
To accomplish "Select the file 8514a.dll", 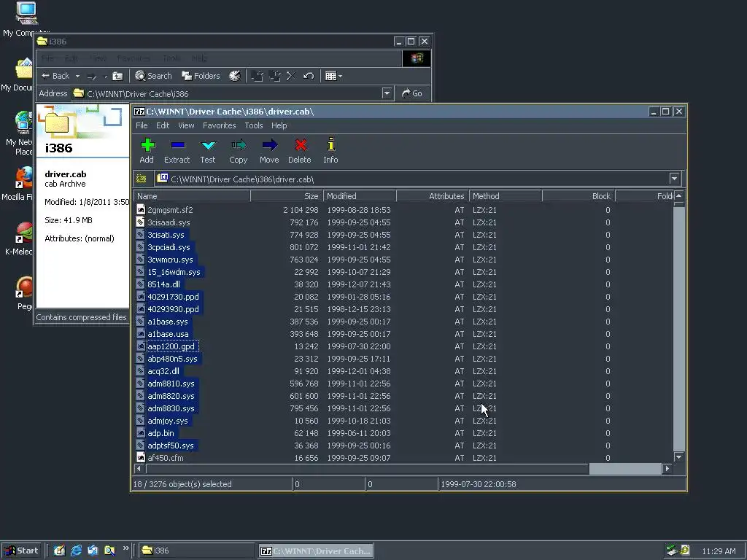I will coord(164,284).
